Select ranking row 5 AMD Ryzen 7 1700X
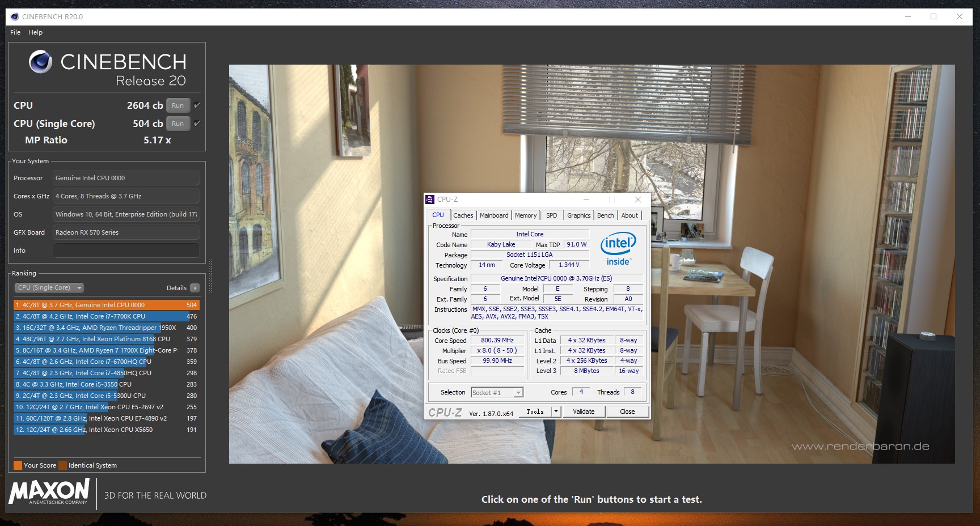This screenshot has height=526, width=980. (107, 350)
